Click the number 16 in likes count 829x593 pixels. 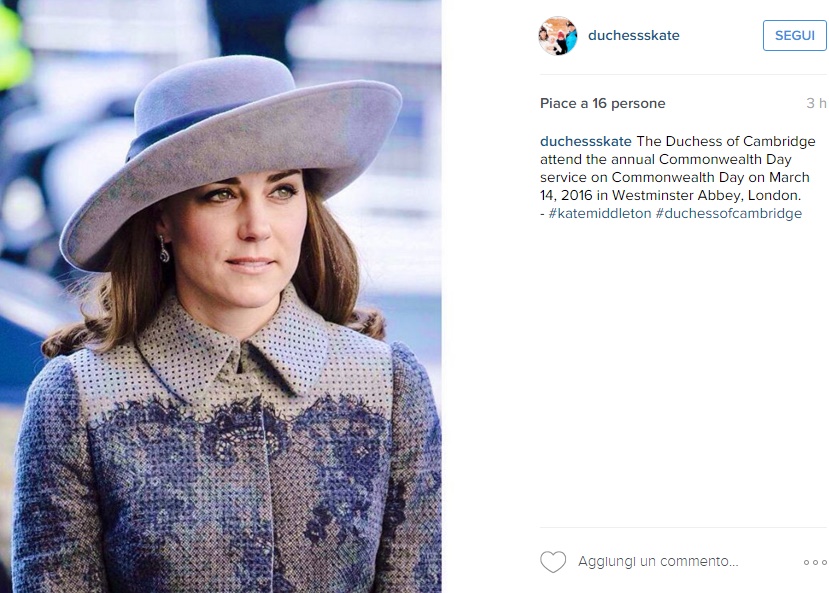(599, 104)
